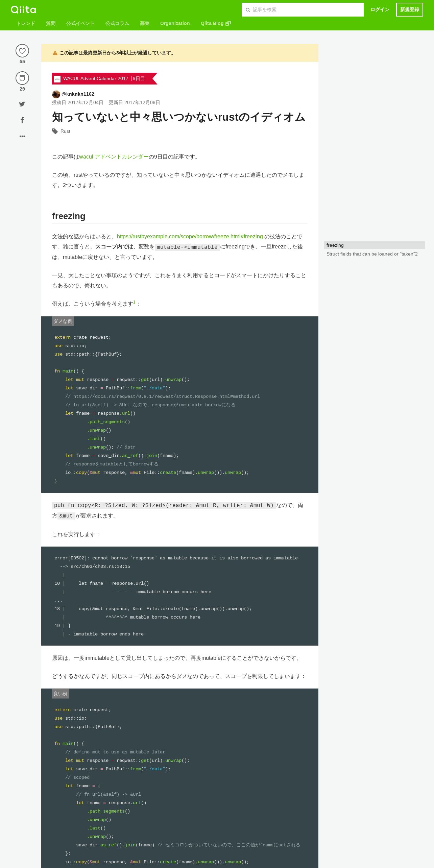Image resolution: width=434 pixels, height=868 pixels.
Task: Jump to 'Struct fields that can be loaned' section
Action: [372, 254]
